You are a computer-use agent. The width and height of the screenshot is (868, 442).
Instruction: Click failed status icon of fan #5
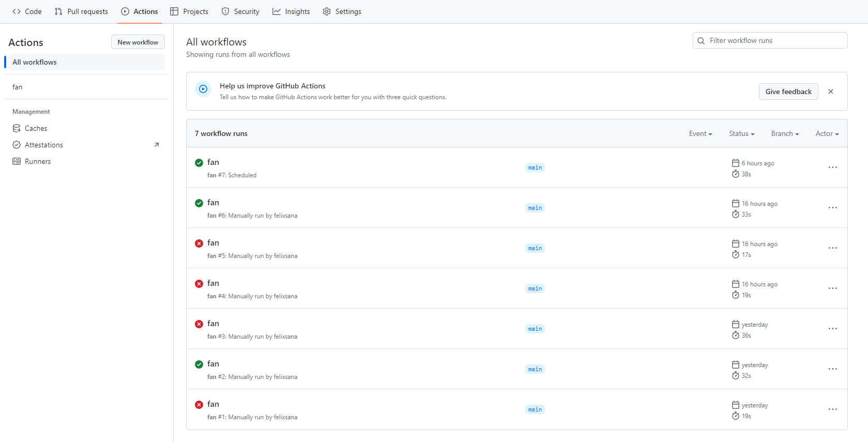point(199,243)
